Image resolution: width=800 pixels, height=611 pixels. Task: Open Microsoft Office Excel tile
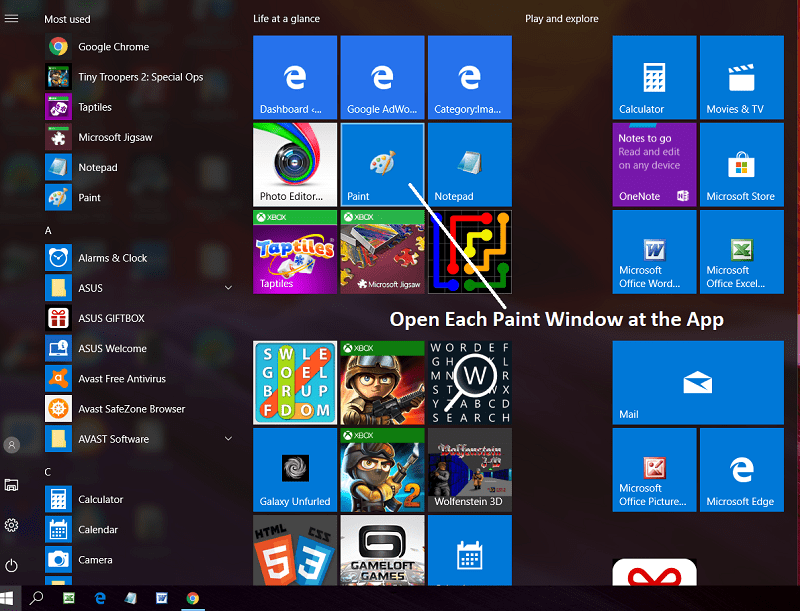click(x=741, y=252)
